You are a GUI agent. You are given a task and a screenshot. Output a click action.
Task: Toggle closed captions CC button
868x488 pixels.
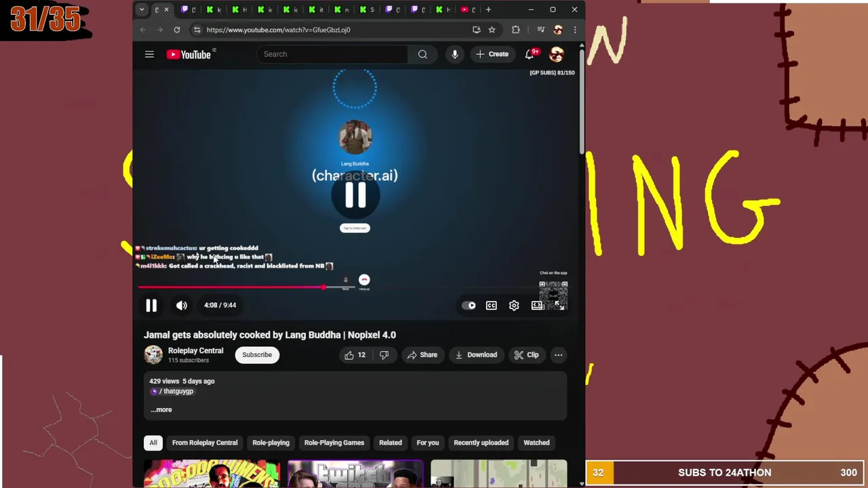point(491,306)
